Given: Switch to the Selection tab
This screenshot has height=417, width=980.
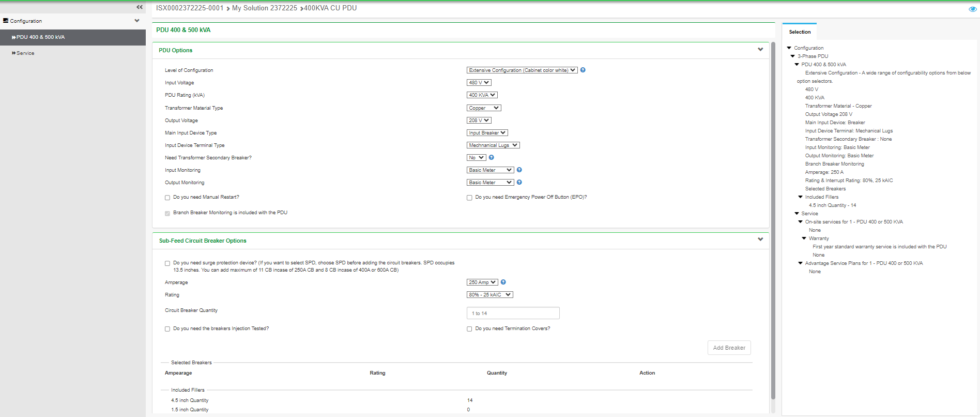Looking at the screenshot, I should click(x=800, y=32).
